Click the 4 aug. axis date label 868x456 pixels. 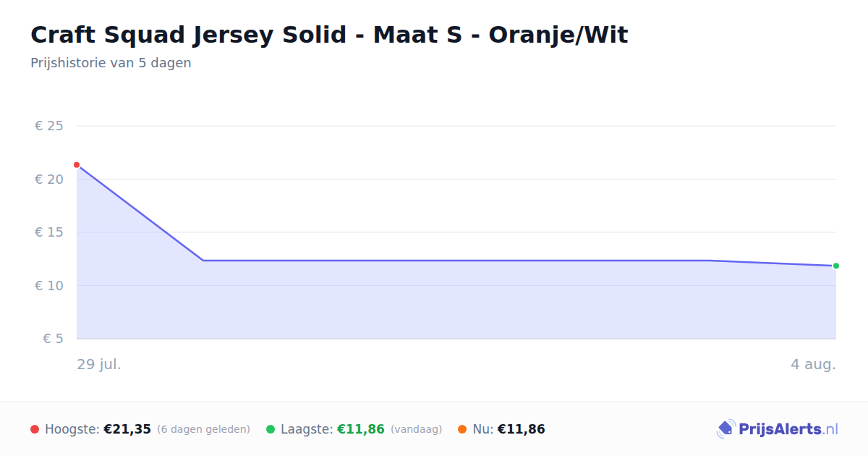coord(813,364)
